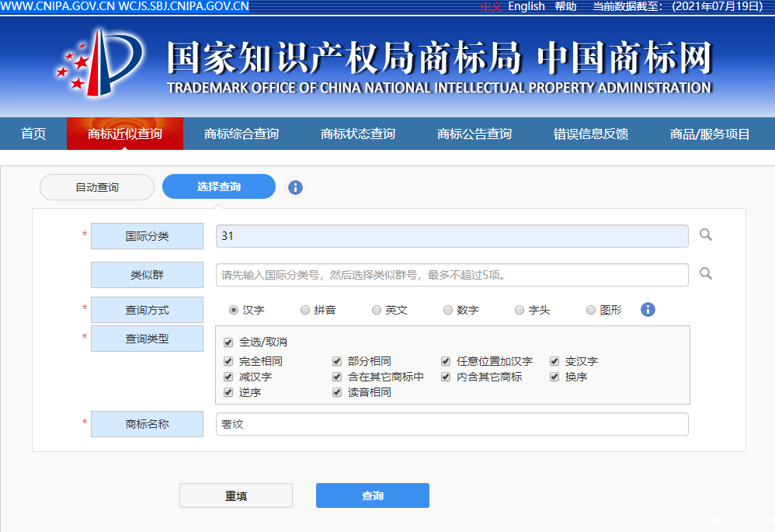Click the magnifier icon beside 类似群 field

click(705, 273)
